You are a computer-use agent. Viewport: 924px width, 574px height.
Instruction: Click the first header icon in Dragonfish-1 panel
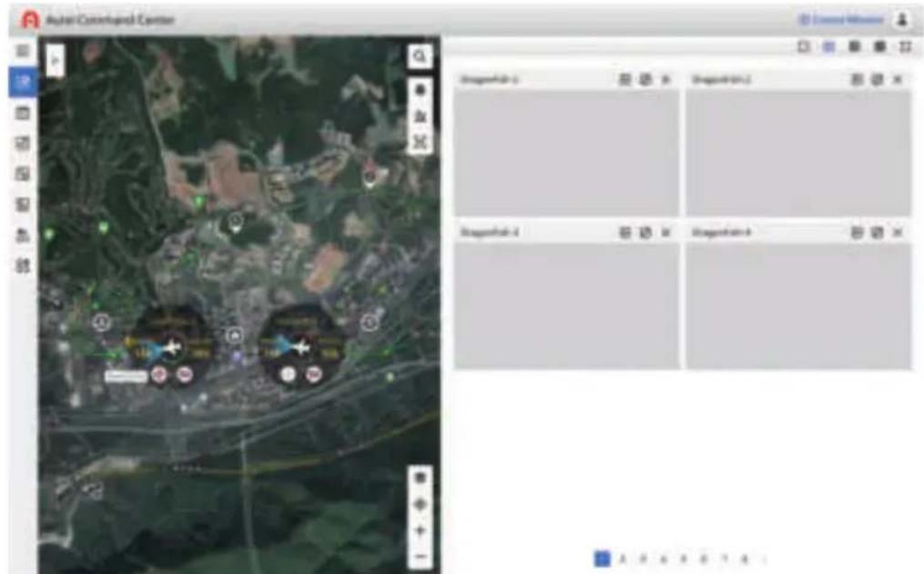[625, 79]
